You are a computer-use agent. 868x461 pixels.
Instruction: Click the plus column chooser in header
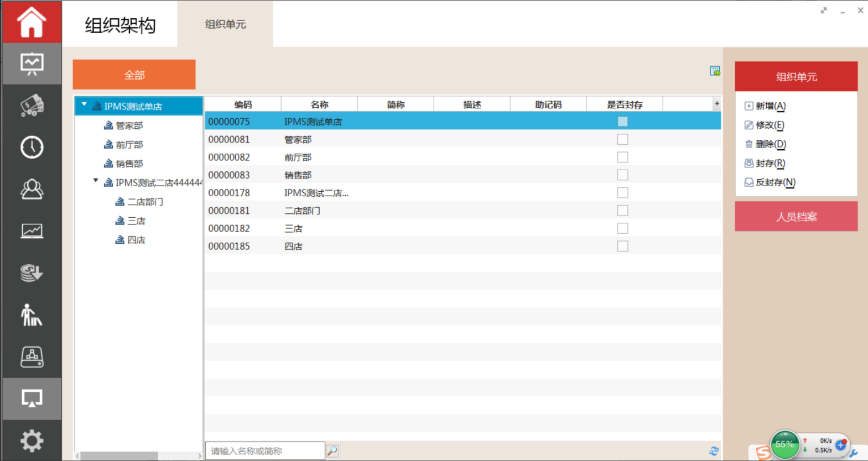click(717, 104)
